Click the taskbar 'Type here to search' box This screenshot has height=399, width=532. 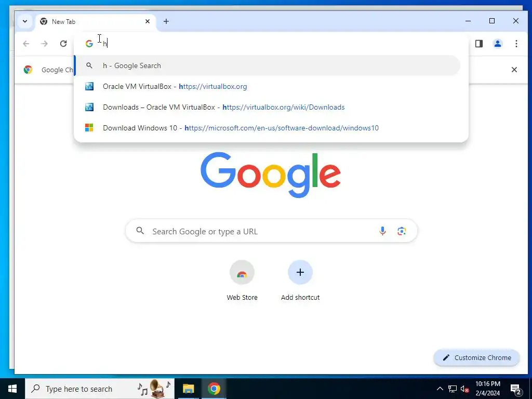pos(100,389)
